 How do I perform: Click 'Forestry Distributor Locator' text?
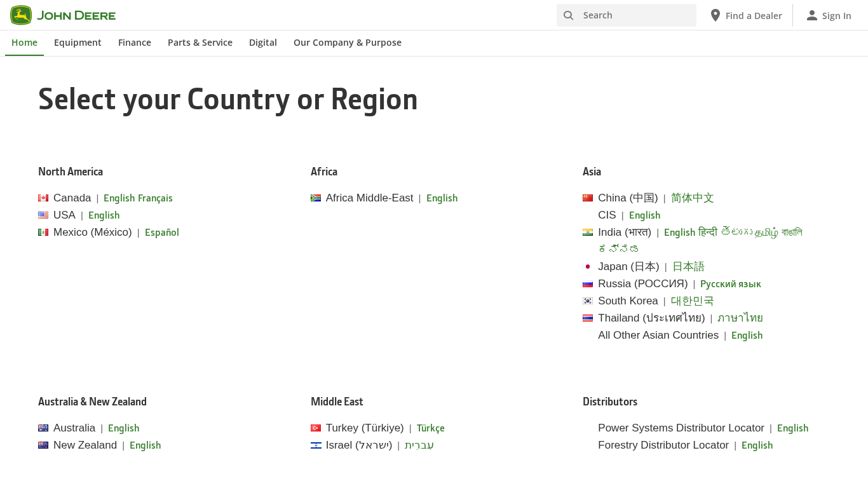pos(663,445)
